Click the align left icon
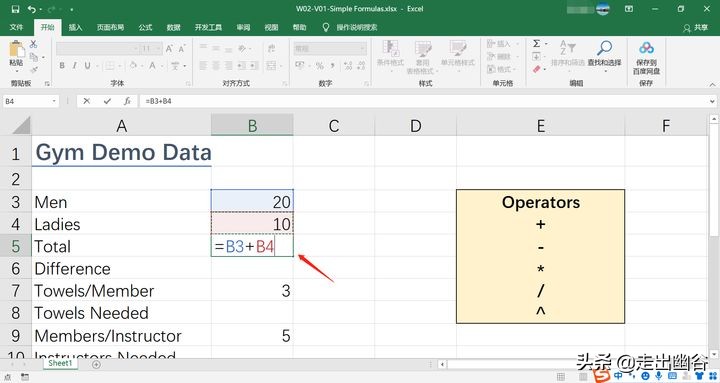Image resolution: width=720 pixels, height=383 pixels. tap(203, 66)
